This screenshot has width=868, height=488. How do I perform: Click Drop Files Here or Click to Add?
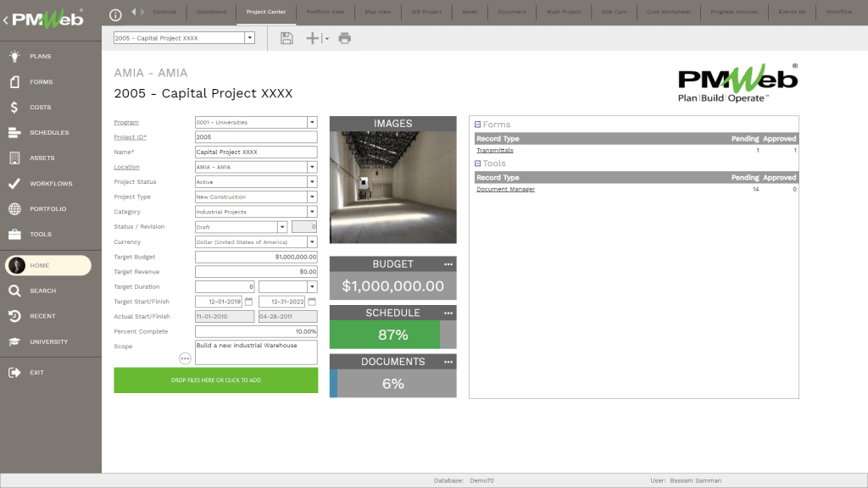point(215,380)
